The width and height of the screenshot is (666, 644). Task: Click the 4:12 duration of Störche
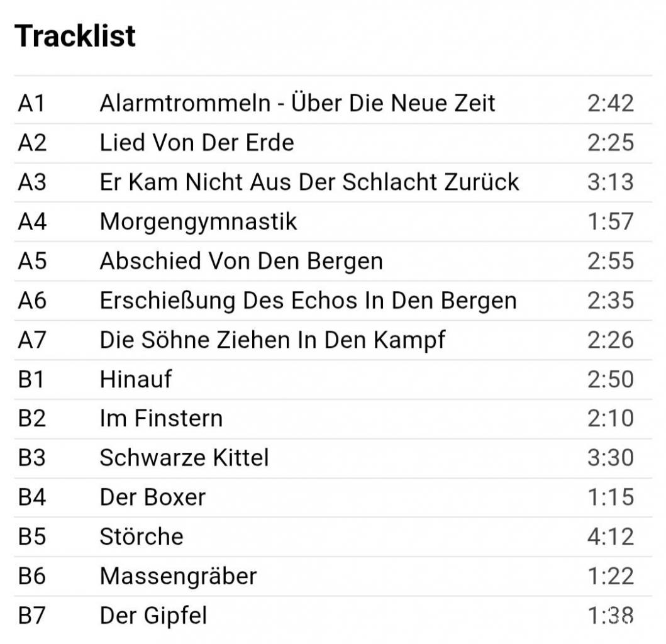pyautogui.click(x=610, y=536)
